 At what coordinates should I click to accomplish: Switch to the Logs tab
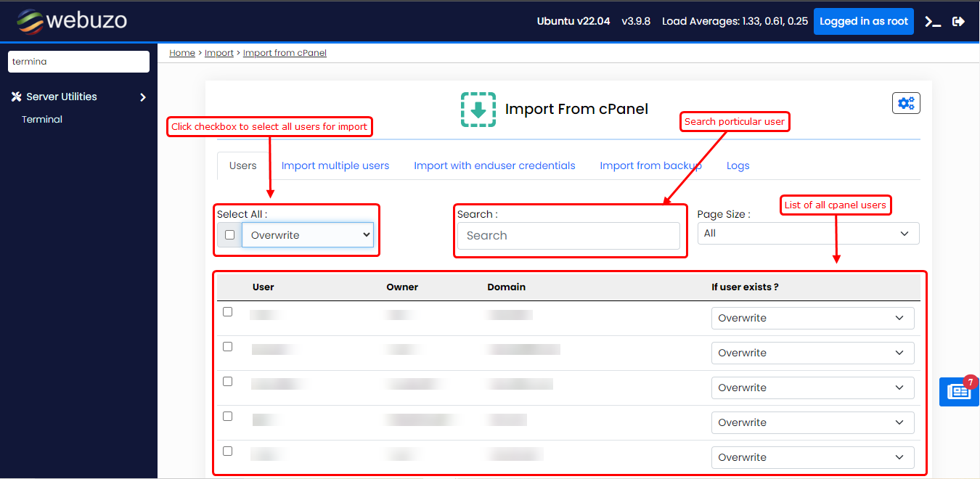coord(738,165)
